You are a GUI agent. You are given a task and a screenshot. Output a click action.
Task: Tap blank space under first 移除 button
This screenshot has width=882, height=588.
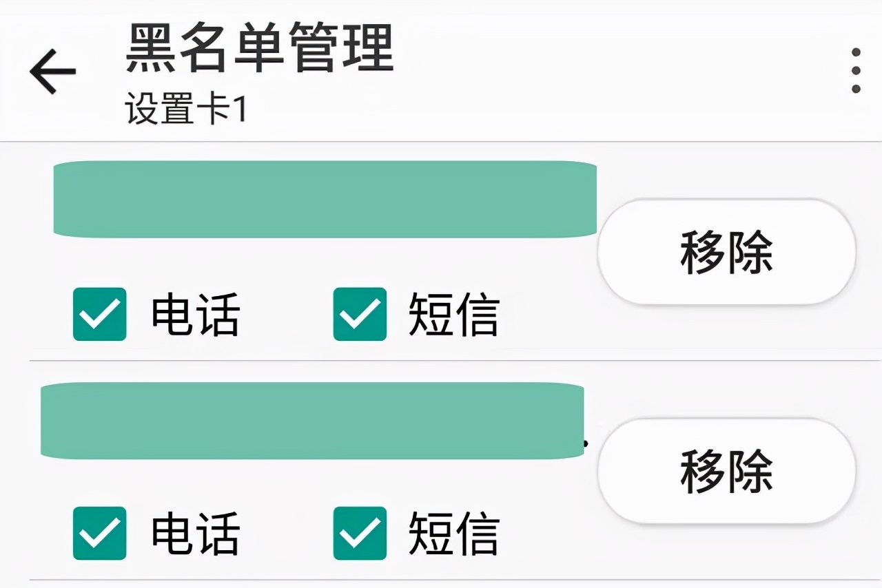click(x=726, y=330)
